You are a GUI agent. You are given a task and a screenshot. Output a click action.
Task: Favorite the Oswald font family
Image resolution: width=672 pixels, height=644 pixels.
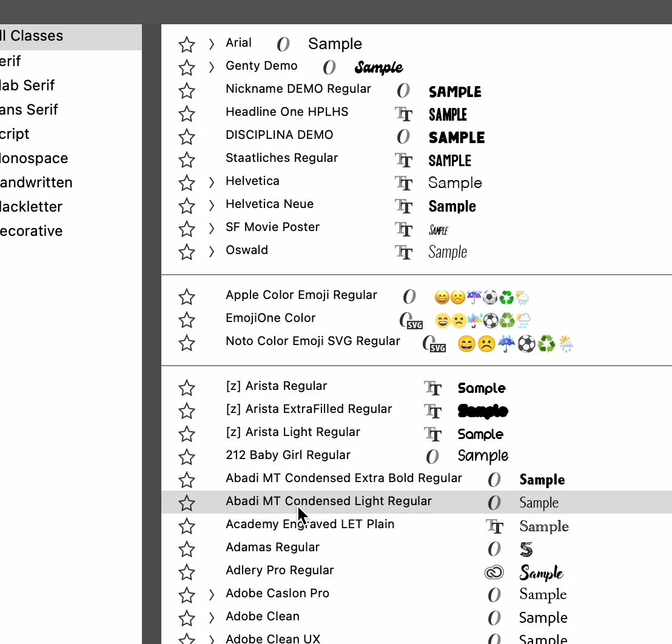186,252
